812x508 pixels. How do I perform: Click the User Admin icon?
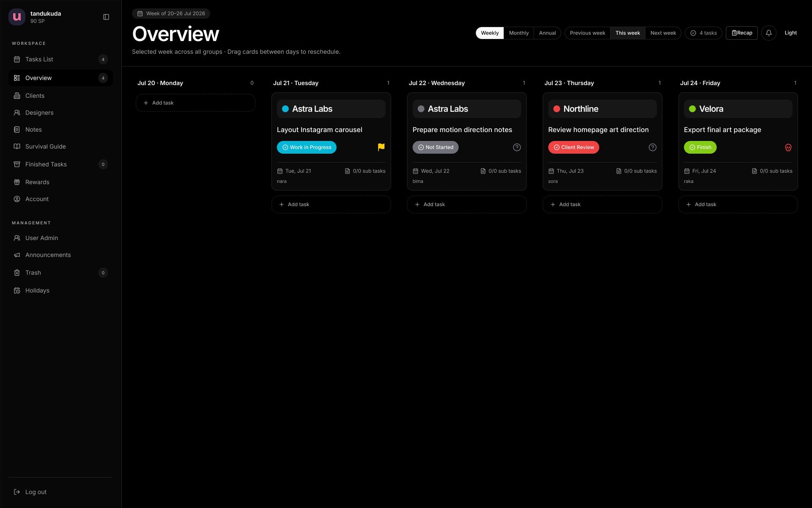[17, 238]
